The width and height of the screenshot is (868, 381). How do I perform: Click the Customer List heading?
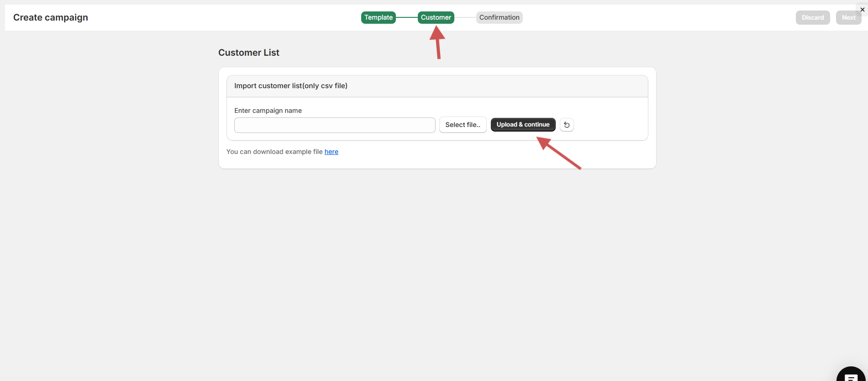point(248,53)
